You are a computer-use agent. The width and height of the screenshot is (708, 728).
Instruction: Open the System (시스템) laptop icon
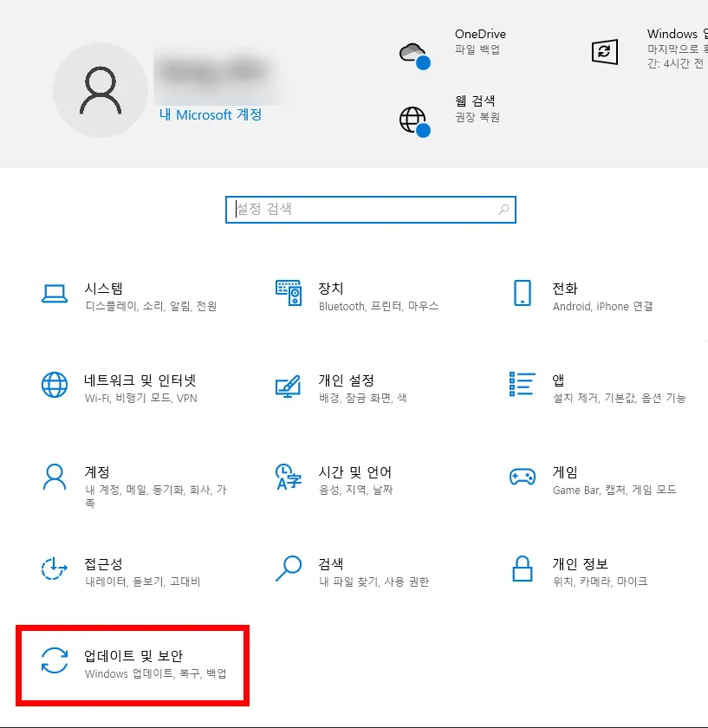(x=55, y=294)
